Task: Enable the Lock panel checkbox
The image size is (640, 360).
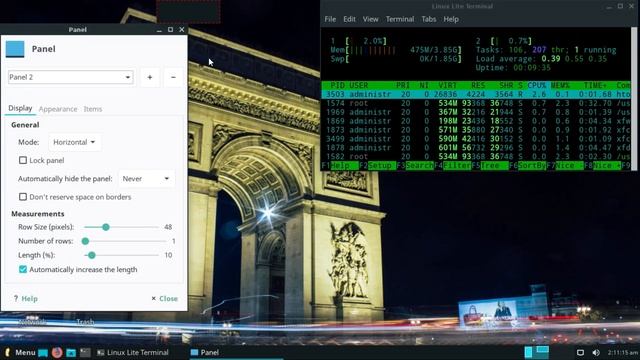Action: pyautogui.click(x=23, y=160)
